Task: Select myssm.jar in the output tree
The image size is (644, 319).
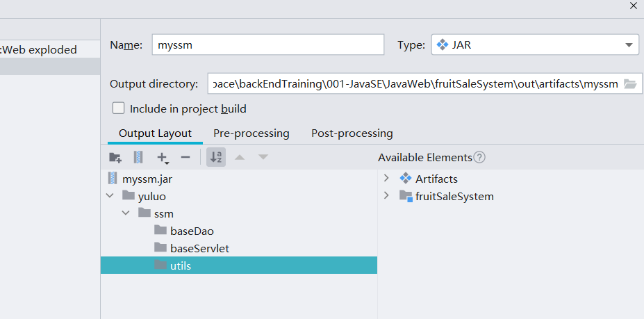Action: click(146, 179)
